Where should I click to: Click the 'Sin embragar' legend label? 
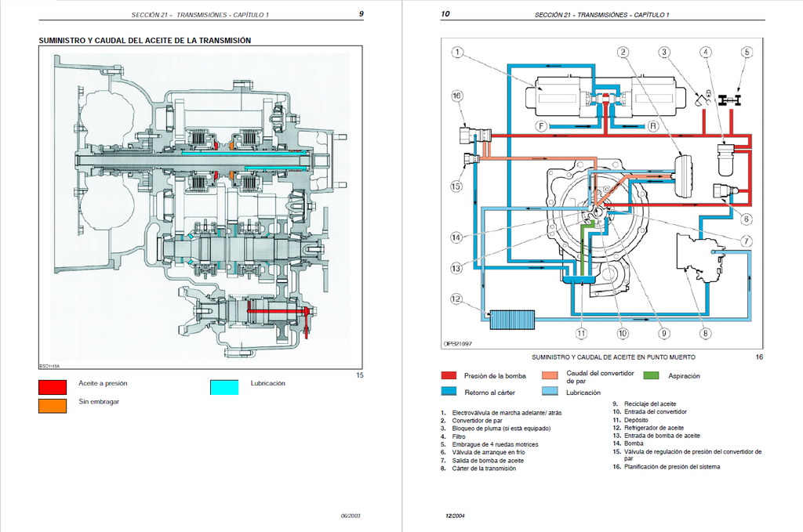point(99,402)
